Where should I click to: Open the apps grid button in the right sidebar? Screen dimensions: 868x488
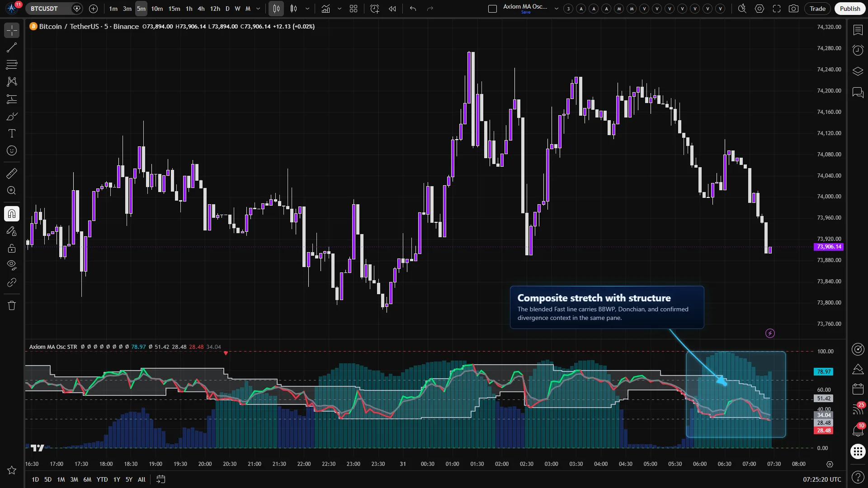pyautogui.click(x=858, y=451)
